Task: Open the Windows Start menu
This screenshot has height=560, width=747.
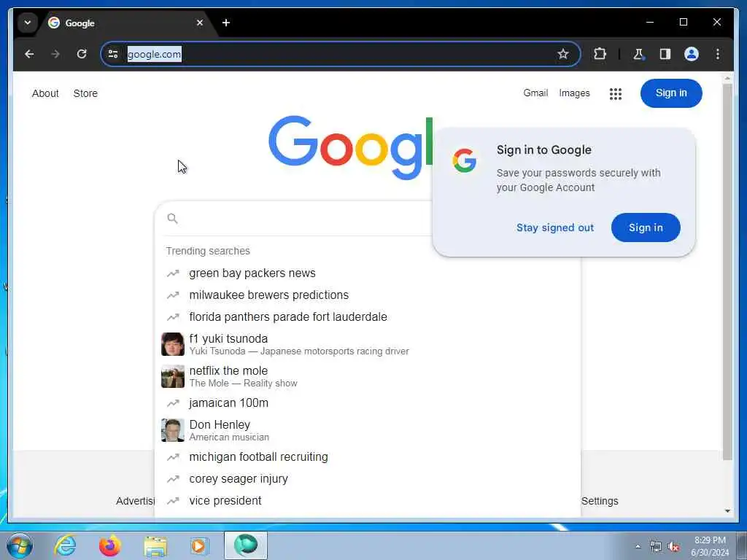Action: coord(20,545)
